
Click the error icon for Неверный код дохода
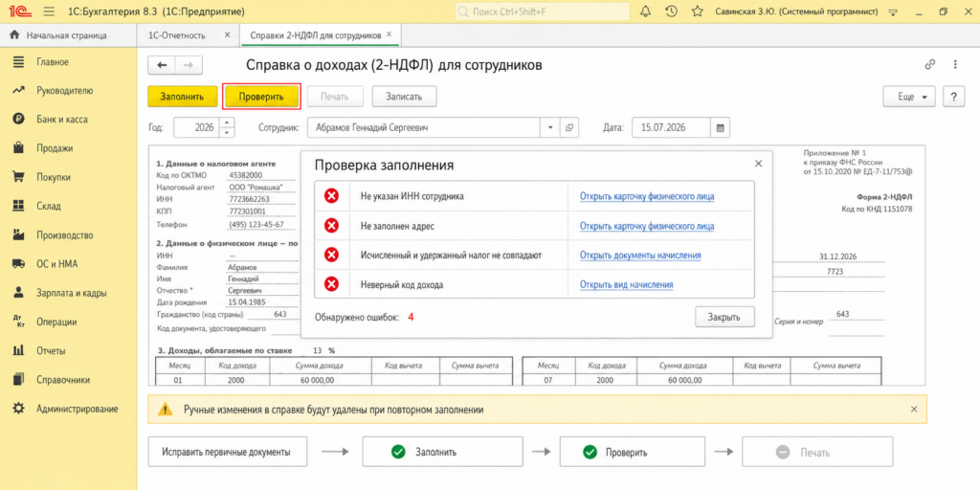tap(331, 284)
